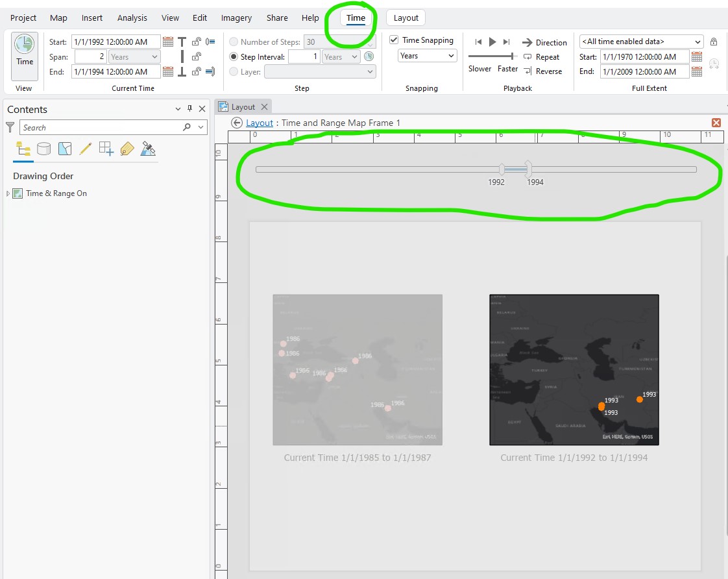
Task: Click the lock icon in Full Extent group
Action: coord(714,41)
